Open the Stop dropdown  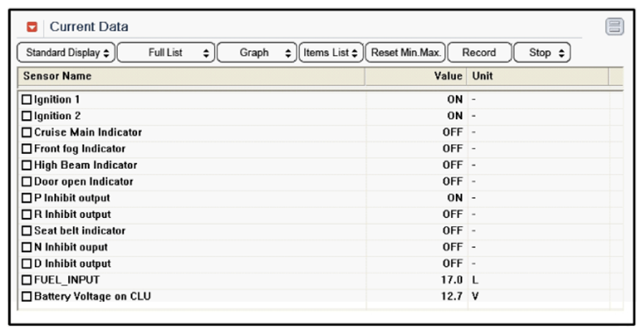[542, 53]
